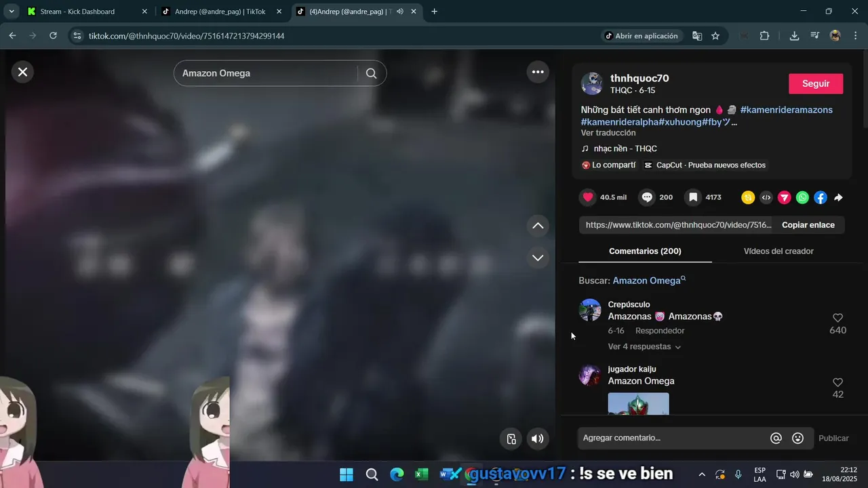Screen dimensions: 868x488
Task: Click the Seguir button
Action: pos(816,83)
